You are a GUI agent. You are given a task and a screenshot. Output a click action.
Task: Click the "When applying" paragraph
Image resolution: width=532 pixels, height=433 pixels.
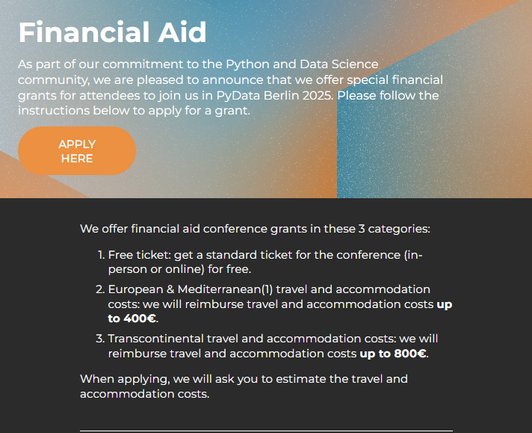244,387
